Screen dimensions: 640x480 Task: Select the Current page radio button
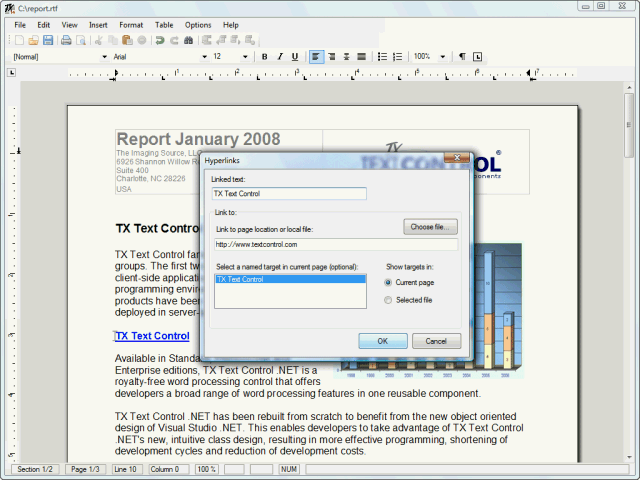point(389,283)
